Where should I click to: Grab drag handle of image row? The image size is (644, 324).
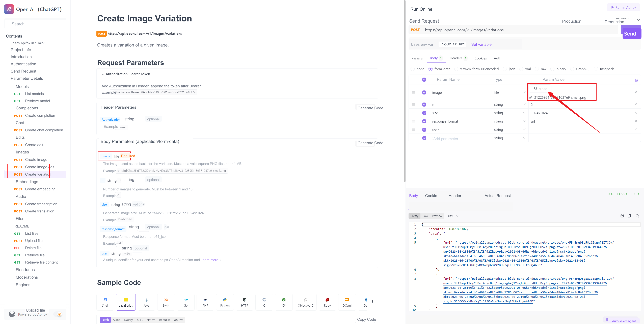[x=414, y=92]
